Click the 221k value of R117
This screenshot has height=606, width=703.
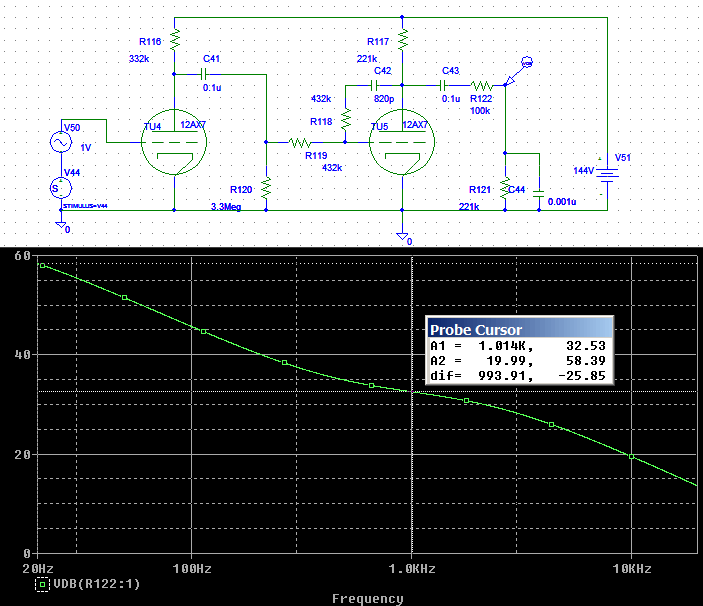pos(367,59)
